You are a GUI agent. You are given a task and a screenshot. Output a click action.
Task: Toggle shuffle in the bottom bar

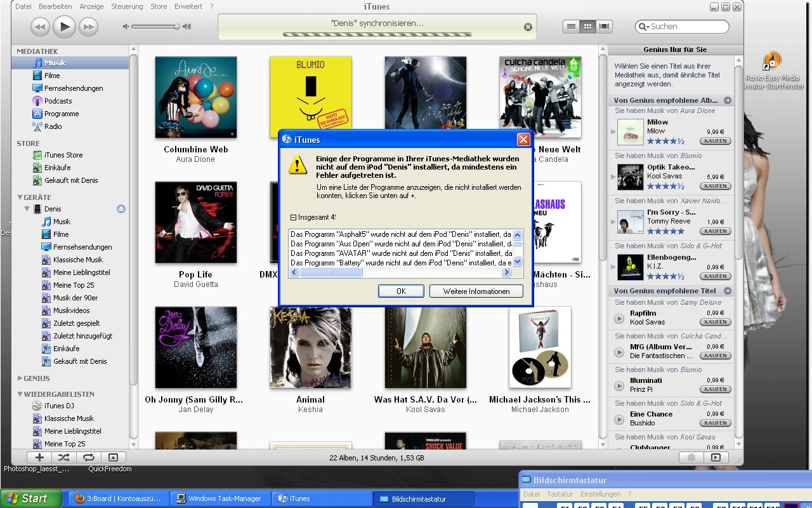(x=64, y=457)
